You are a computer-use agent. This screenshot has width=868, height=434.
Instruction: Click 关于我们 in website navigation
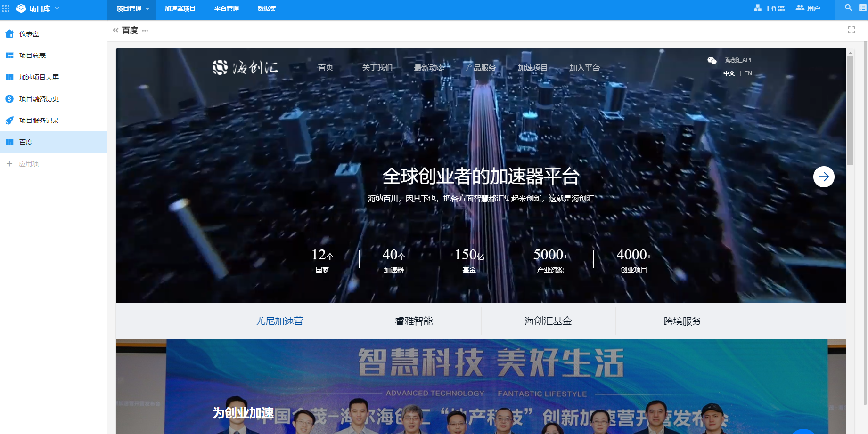[377, 68]
